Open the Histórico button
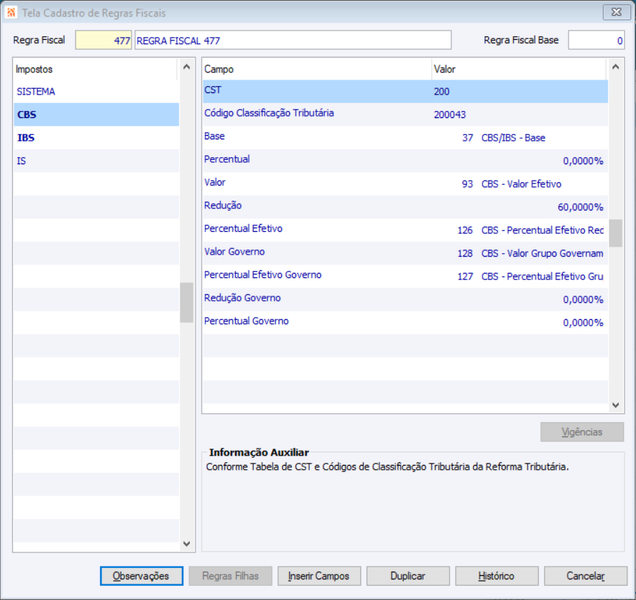The image size is (636, 600). pos(497,576)
